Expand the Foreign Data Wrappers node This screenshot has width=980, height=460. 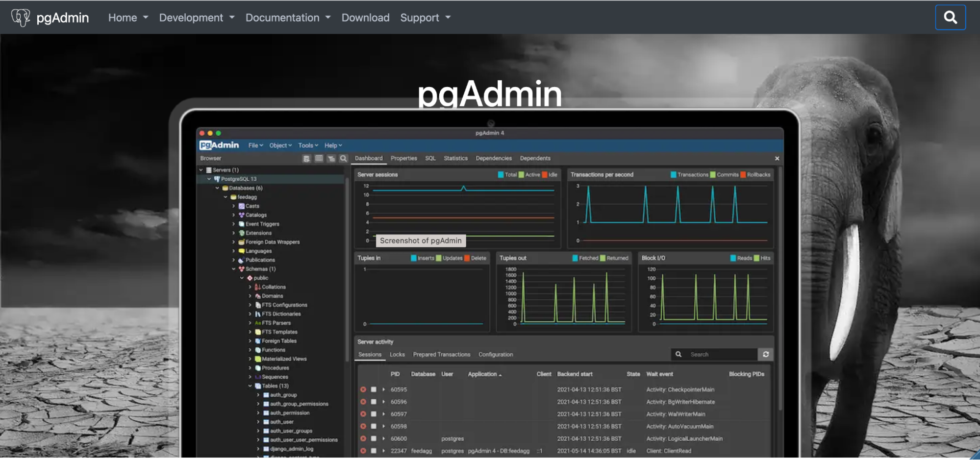(233, 242)
